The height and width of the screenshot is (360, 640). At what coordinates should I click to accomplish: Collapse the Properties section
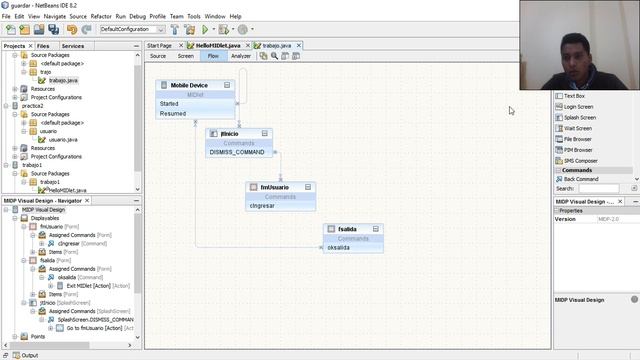click(556, 211)
